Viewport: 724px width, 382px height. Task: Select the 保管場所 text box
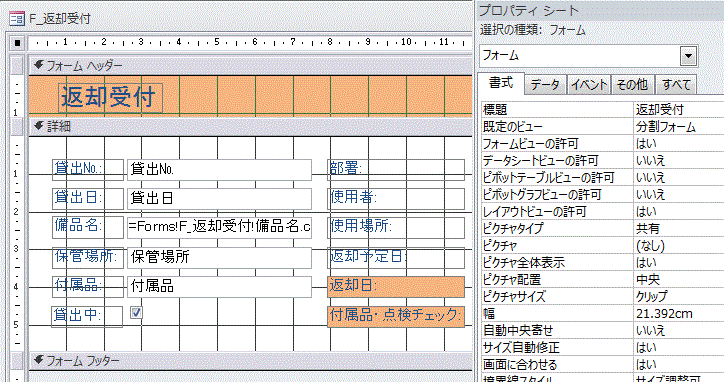click(x=219, y=257)
